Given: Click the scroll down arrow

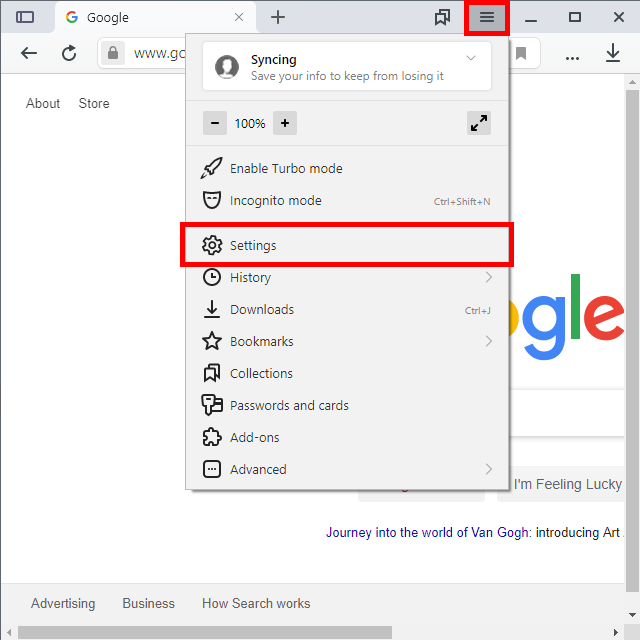Looking at the screenshot, I should tap(632, 614).
